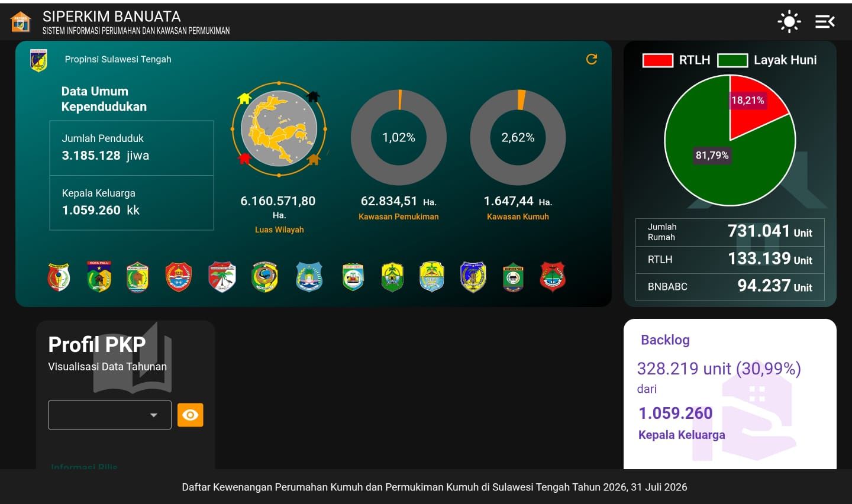The height and width of the screenshot is (504, 852).
Task: Click the Daftar Kewenangan Perumahan Kumuh footer text
Action: pyautogui.click(x=434, y=487)
